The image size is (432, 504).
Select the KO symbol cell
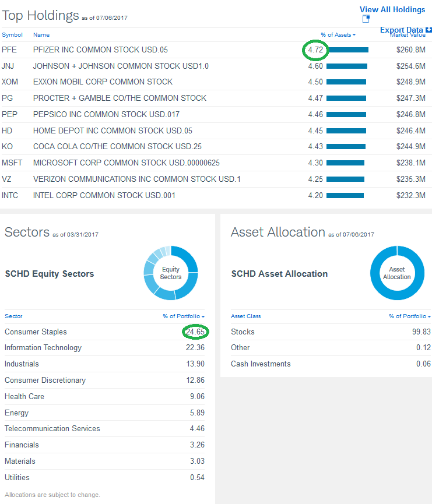tap(8, 147)
